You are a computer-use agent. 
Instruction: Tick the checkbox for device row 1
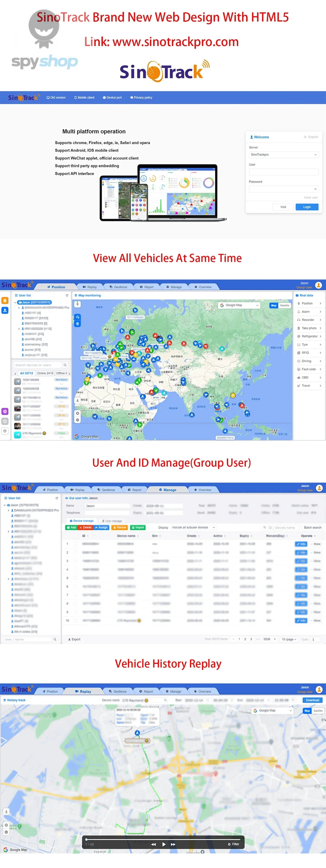tap(75, 544)
